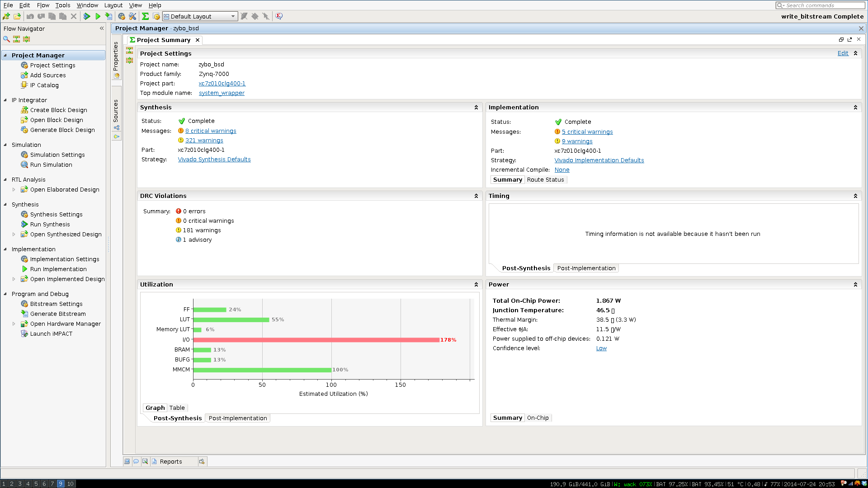Screen dimensions: 868x488
Task: Click the search magnifier in Flow Navigator
Action: point(6,39)
